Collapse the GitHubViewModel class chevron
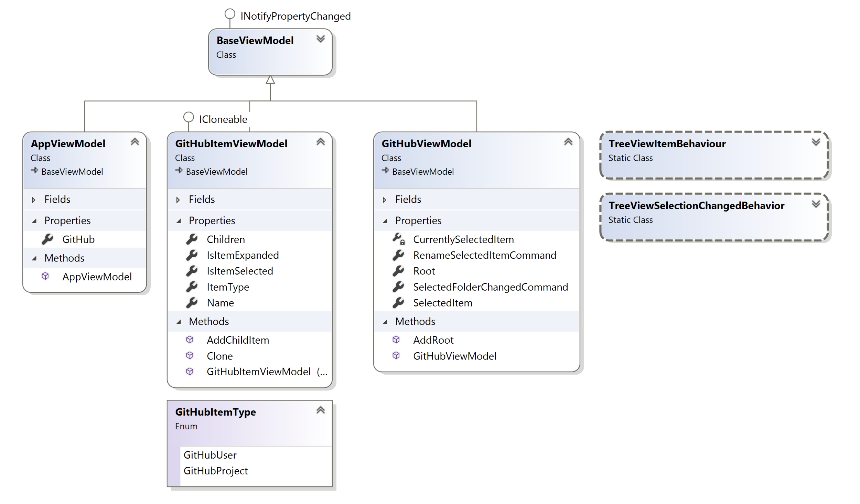 point(568,142)
